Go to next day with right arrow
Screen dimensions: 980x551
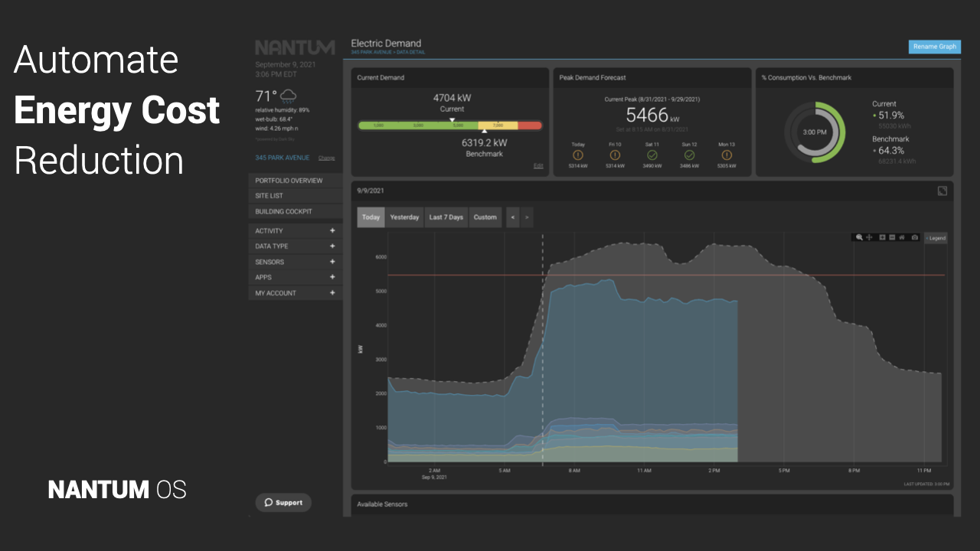pyautogui.click(x=527, y=217)
